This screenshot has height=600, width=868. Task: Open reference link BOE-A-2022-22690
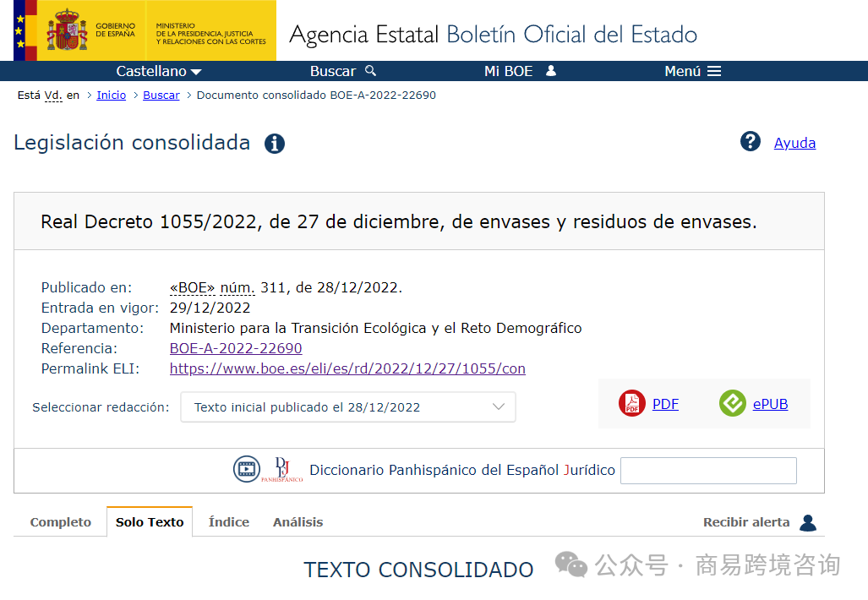236,348
